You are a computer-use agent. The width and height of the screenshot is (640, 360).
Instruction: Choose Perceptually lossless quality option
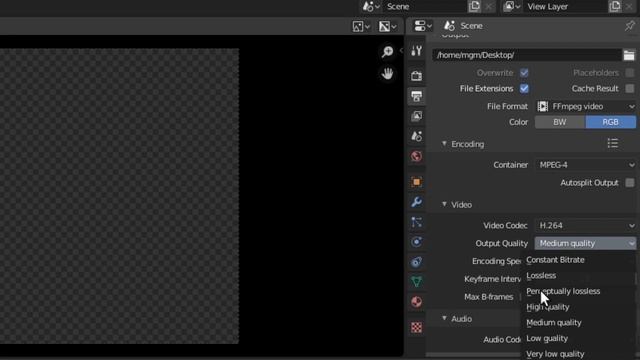pyautogui.click(x=579, y=291)
